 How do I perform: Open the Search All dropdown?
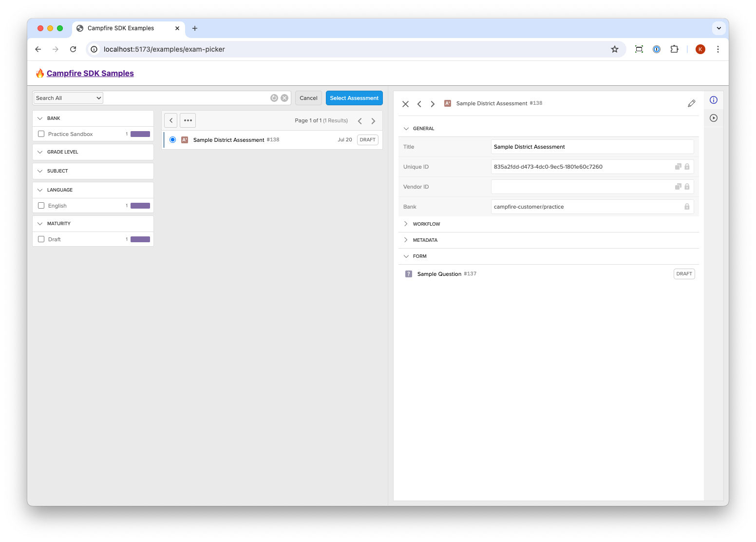click(x=68, y=98)
